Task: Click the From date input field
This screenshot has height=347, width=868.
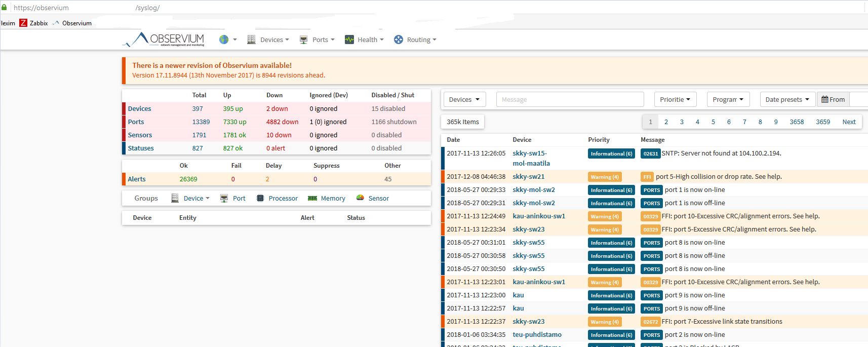Action: [859, 99]
